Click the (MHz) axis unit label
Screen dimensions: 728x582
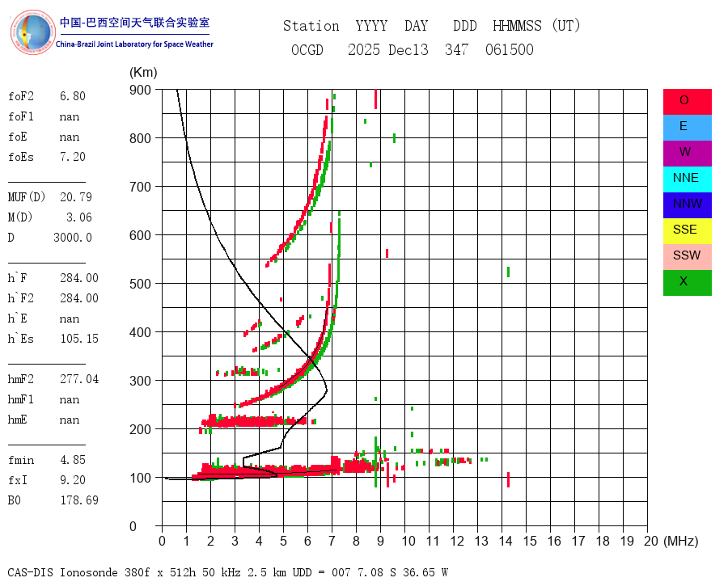pos(681,541)
